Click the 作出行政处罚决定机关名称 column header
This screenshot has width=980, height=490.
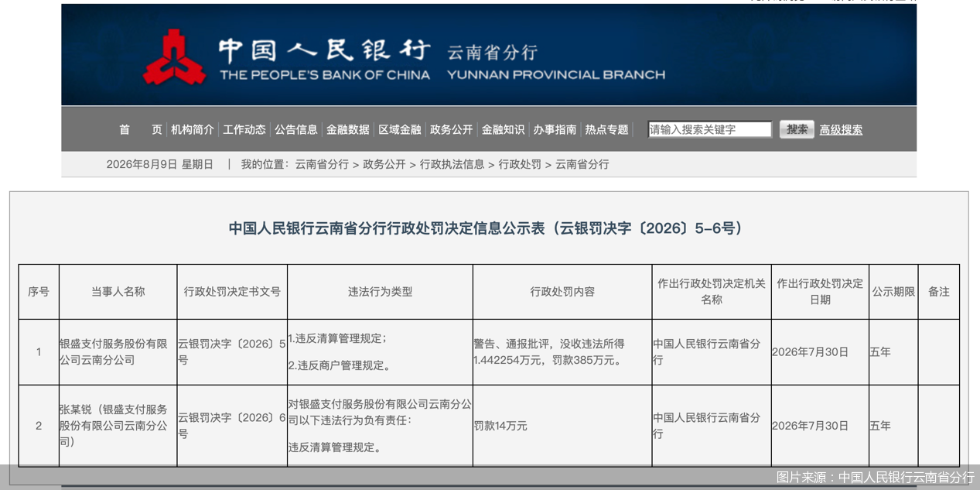coord(712,292)
